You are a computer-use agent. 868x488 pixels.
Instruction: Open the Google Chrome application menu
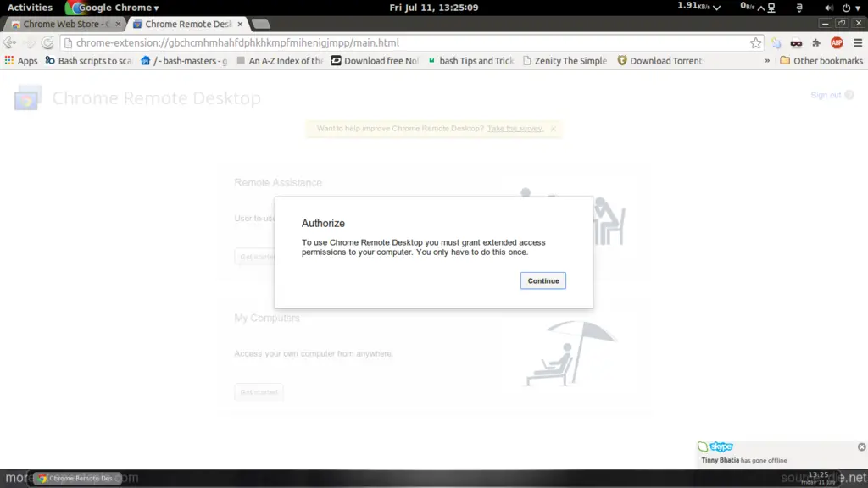[x=113, y=7]
